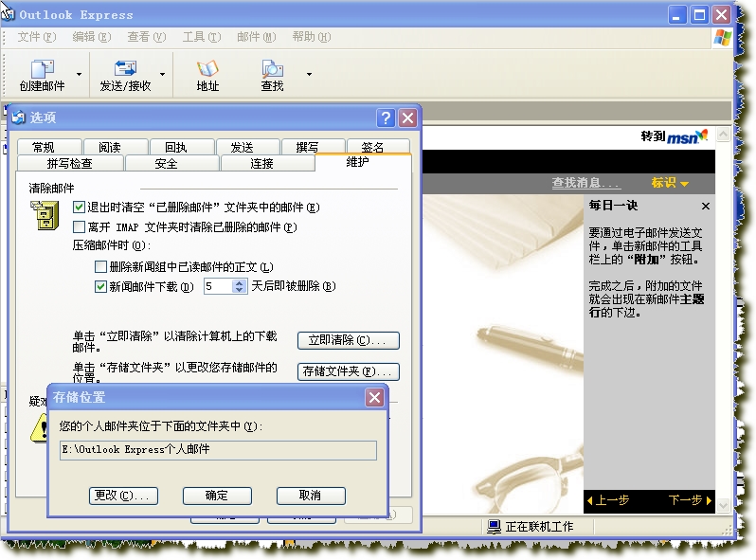This screenshot has height=560, width=756.
Task: Switch to the 签名 tab
Action: pos(379,147)
